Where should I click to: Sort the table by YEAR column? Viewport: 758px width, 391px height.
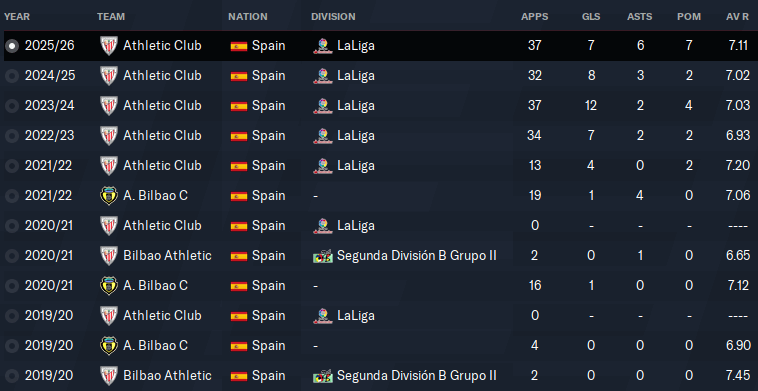[17, 16]
